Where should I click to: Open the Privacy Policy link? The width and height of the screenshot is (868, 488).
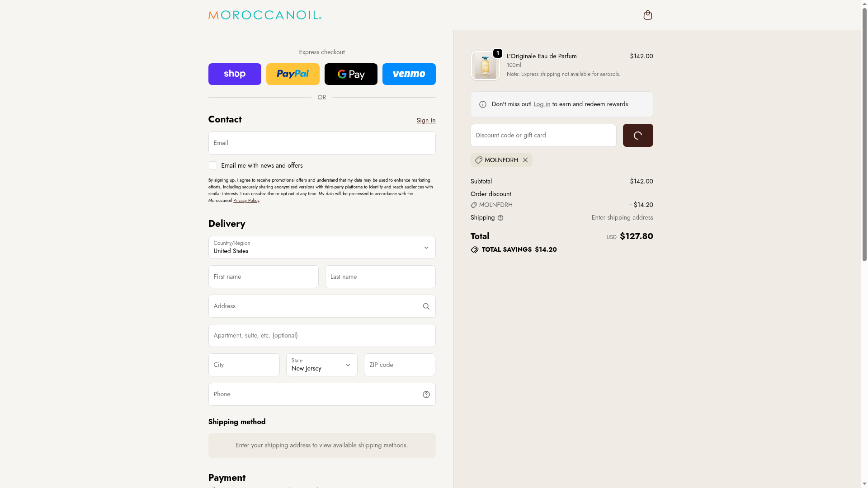[246, 201]
